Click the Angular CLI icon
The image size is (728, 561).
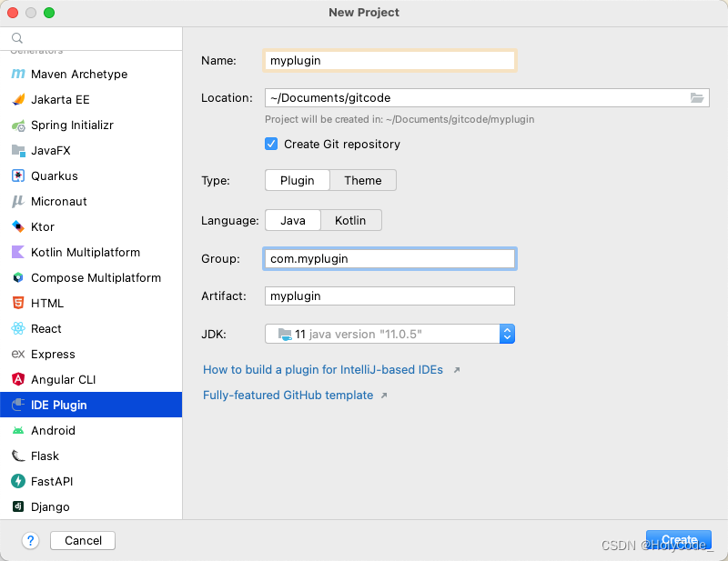[x=18, y=379]
